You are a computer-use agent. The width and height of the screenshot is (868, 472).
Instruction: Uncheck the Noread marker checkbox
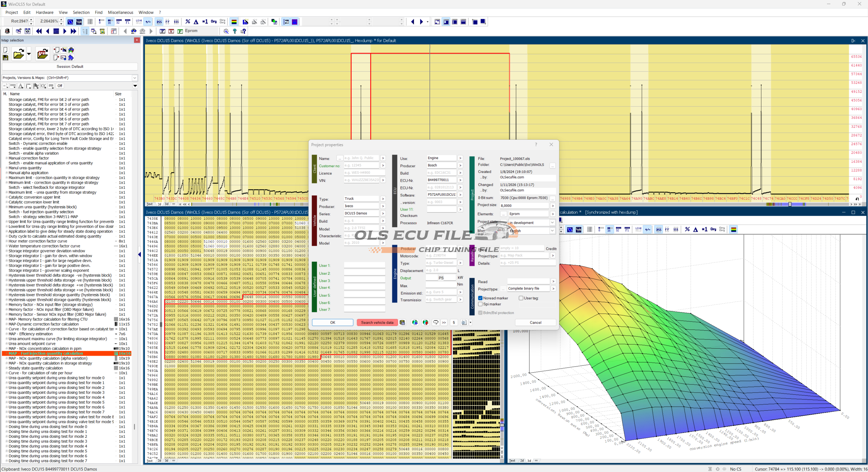click(x=480, y=298)
